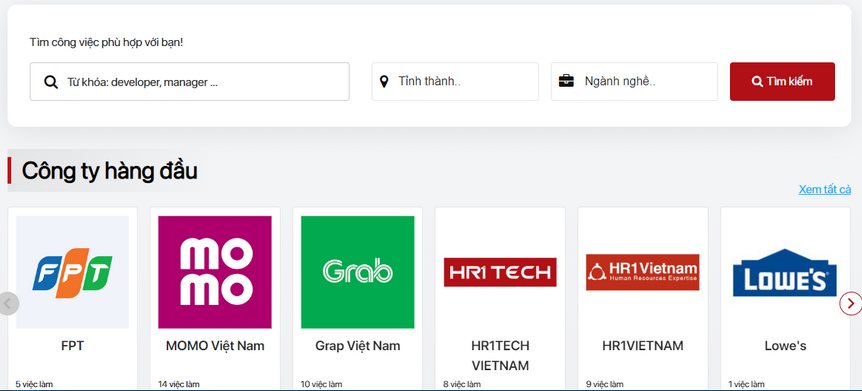Image resolution: width=862 pixels, height=391 pixels.
Task: Click the MOMO Việt Nam company name
Action: 215,346
